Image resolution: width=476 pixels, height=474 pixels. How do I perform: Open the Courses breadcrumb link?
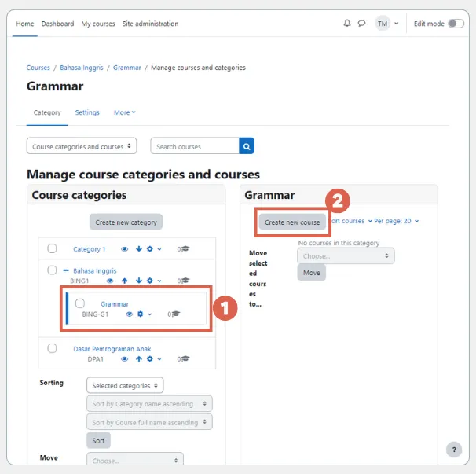[x=38, y=68]
